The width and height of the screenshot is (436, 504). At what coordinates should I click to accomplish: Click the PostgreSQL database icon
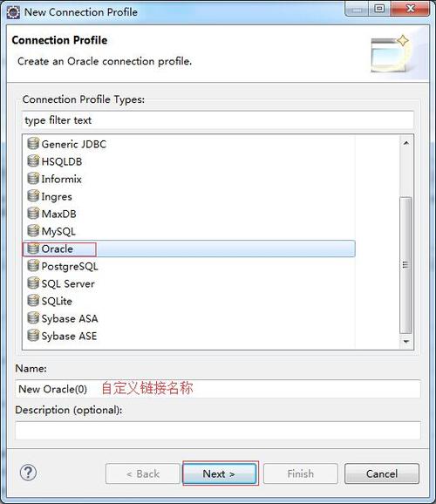[33, 265]
